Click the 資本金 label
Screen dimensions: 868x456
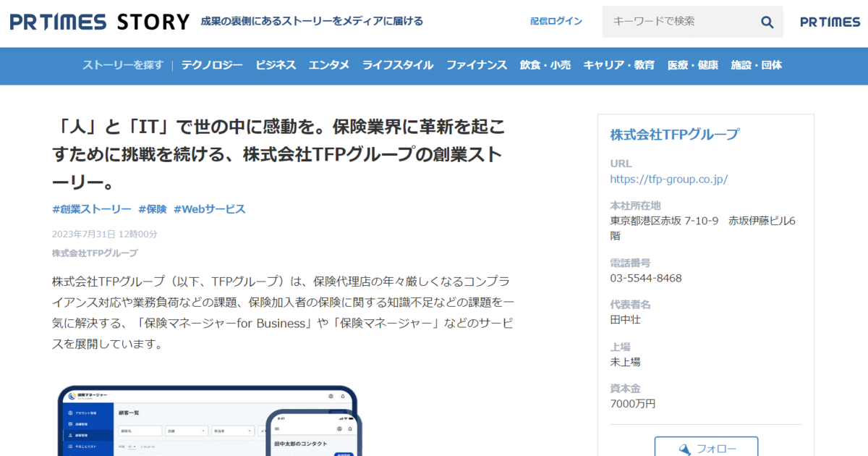click(x=626, y=388)
